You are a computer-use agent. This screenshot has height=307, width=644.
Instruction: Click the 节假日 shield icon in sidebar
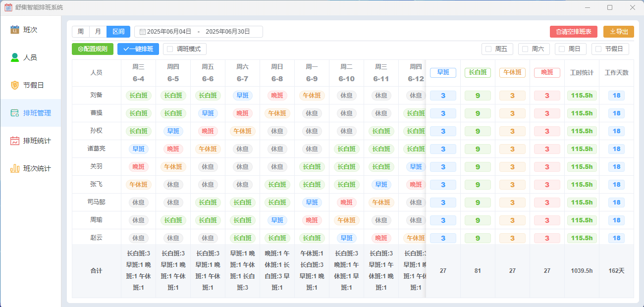click(15, 85)
